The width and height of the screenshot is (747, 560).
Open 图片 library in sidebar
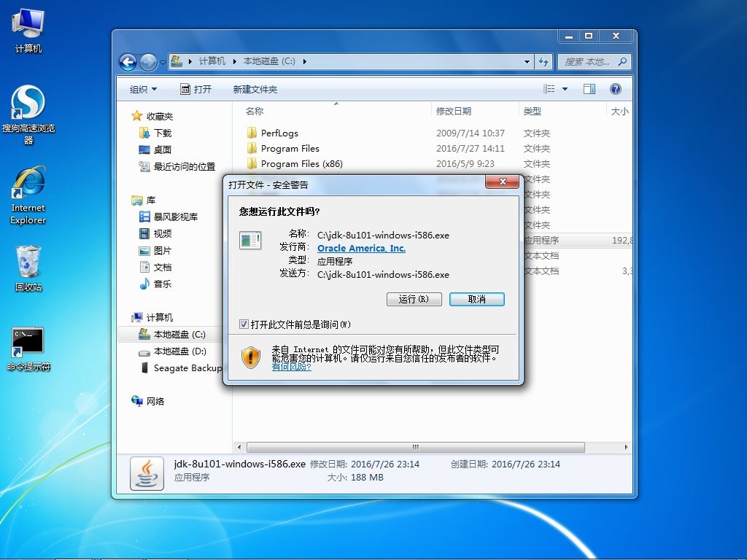(x=163, y=251)
